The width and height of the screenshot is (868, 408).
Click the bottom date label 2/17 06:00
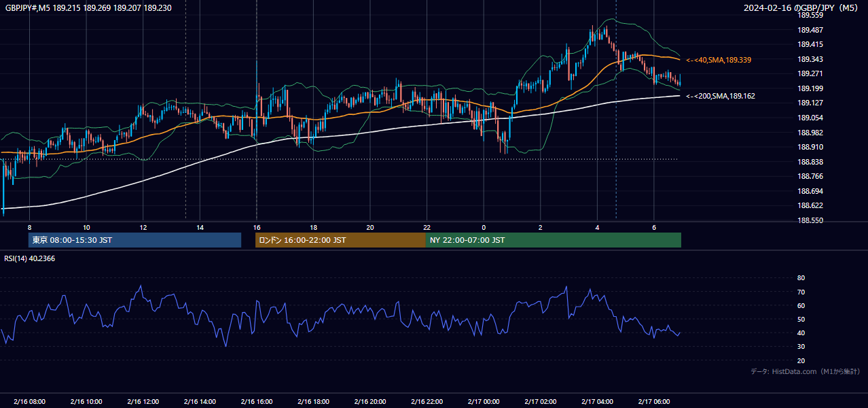click(653, 401)
